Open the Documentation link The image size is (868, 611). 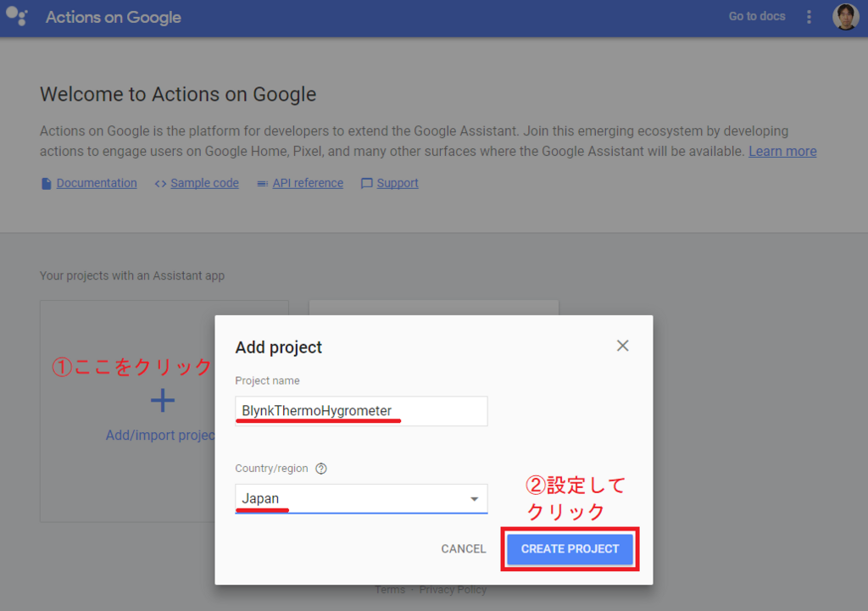[97, 183]
